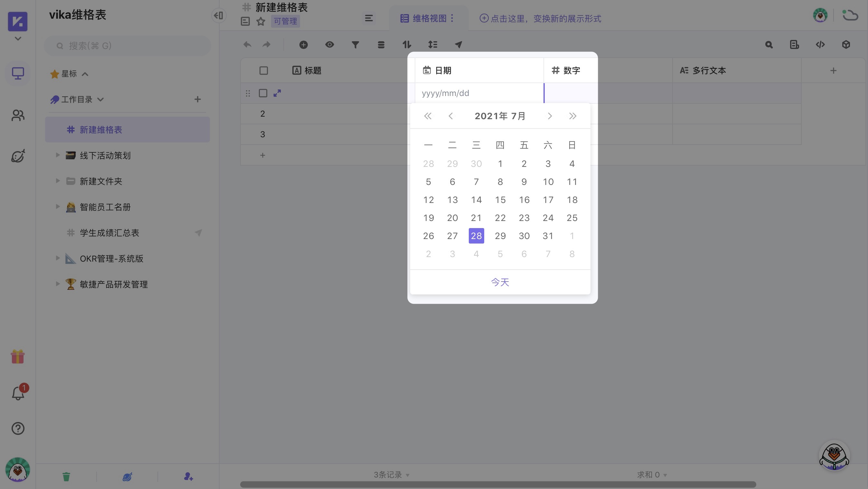Go to next month in calendar
This screenshot has height=489, width=868.
550,116
